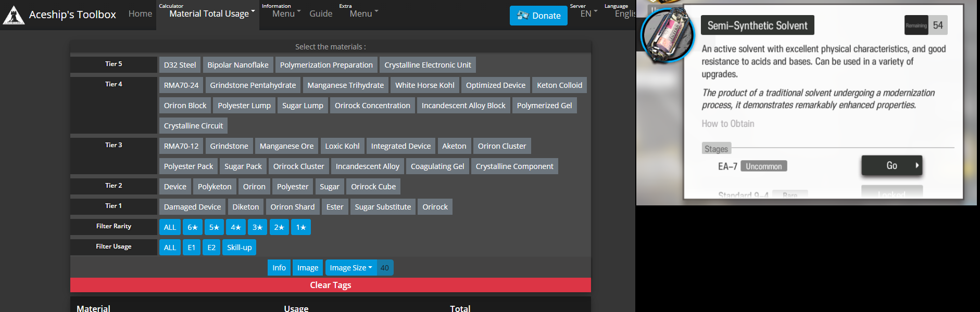Select Crystalline Circuit material
The image size is (980, 312).
pos(193,126)
